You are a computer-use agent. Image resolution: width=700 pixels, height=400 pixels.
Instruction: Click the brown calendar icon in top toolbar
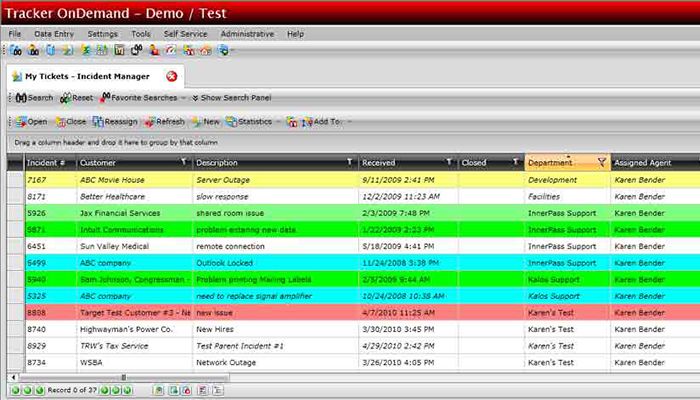[x=119, y=50]
